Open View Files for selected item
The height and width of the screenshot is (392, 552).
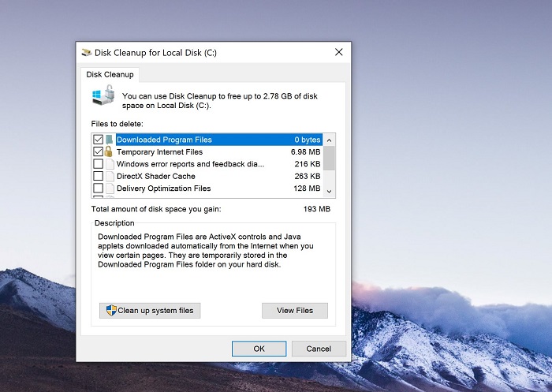[294, 311]
